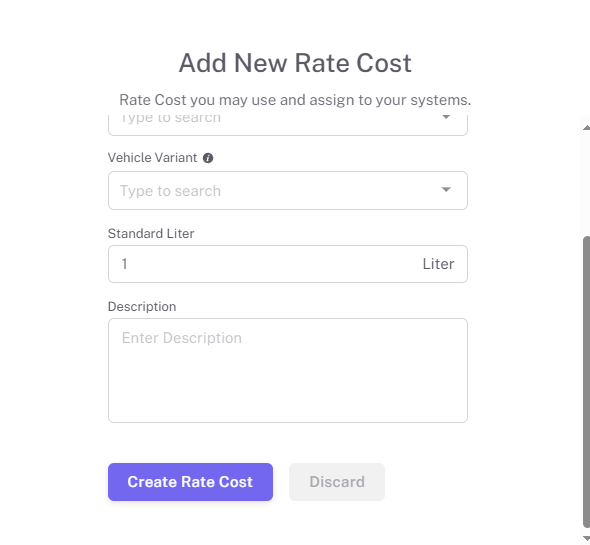This screenshot has height=545, width=590.
Task: Click the Vehicle Variant label
Action: click(152, 158)
